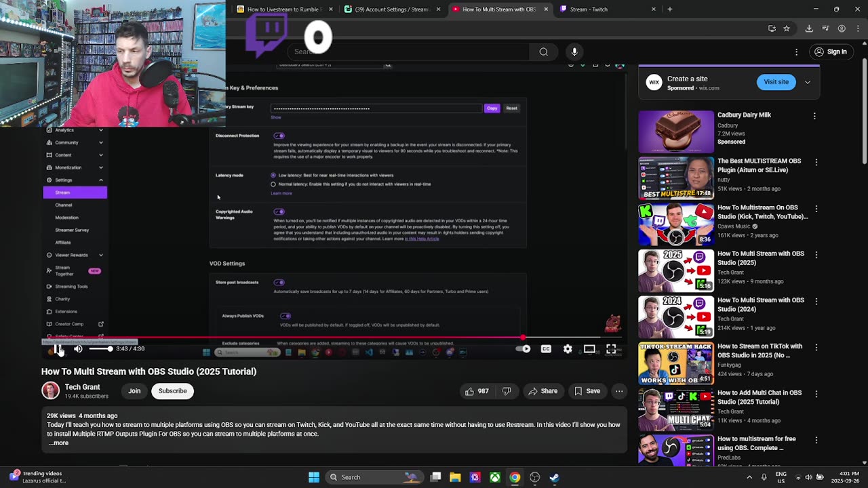
Task: Toggle Always Publish VODs switch
Action: (285, 316)
